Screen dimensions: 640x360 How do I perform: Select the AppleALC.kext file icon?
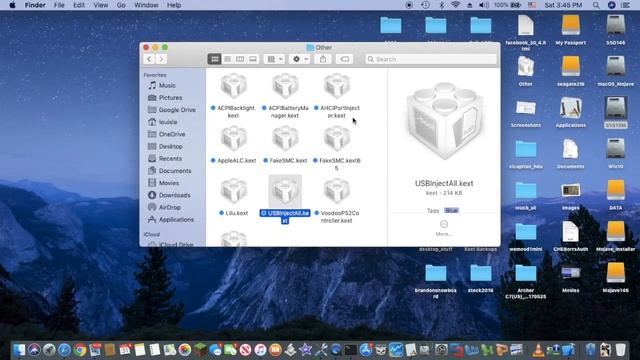[234, 139]
